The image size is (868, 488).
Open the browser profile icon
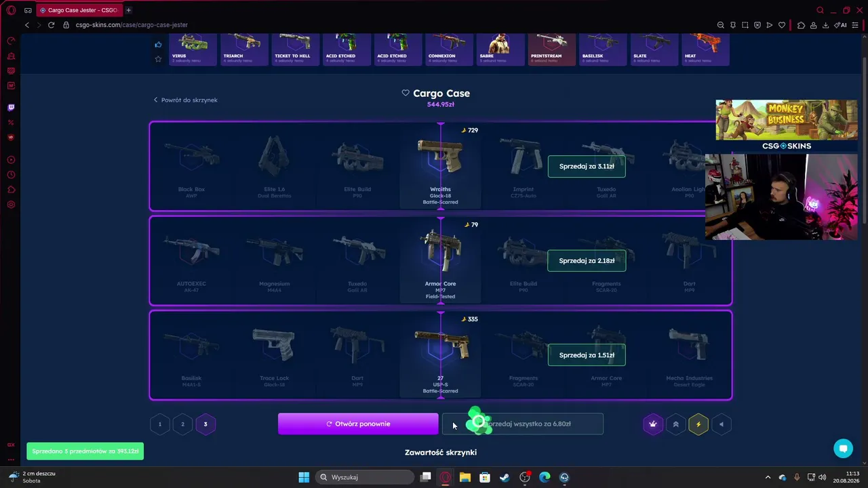[813, 25]
